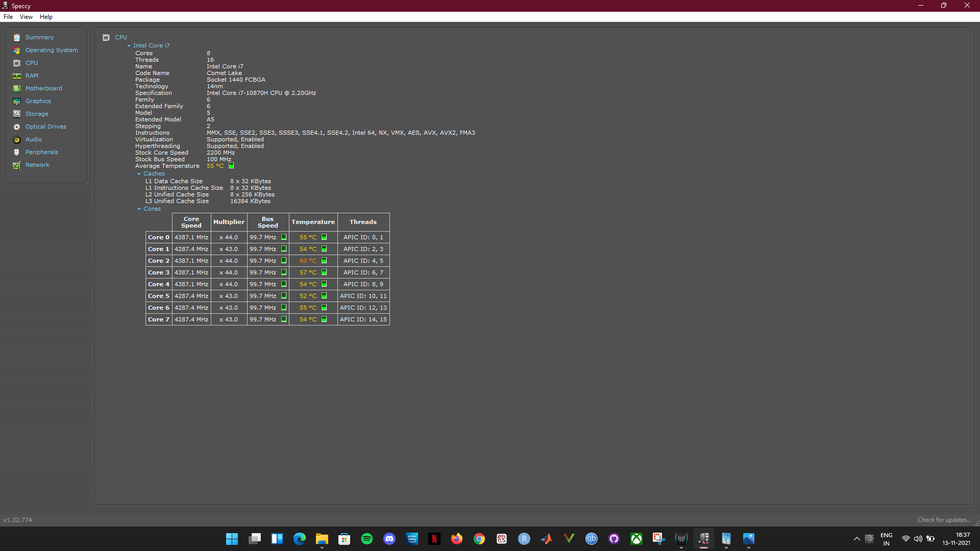
Task: Click the Core Speed column header
Action: [191, 222]
